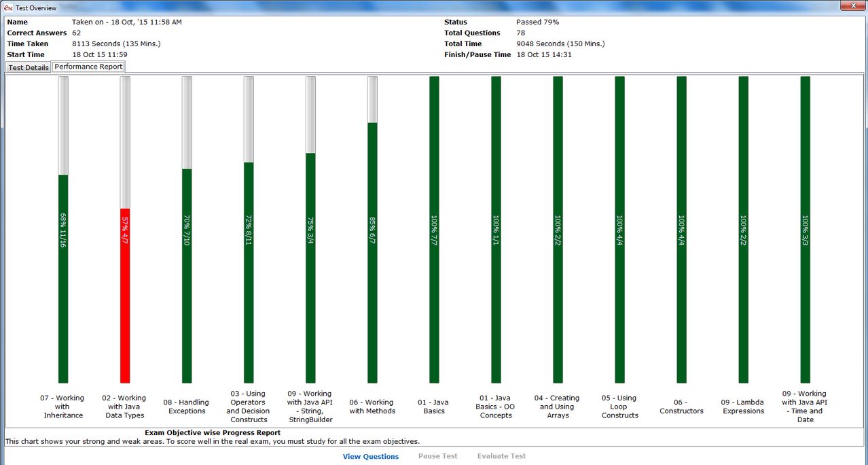
Task: Click the Java Basics - OO Concepts label
Action: [x=496, y=407]
